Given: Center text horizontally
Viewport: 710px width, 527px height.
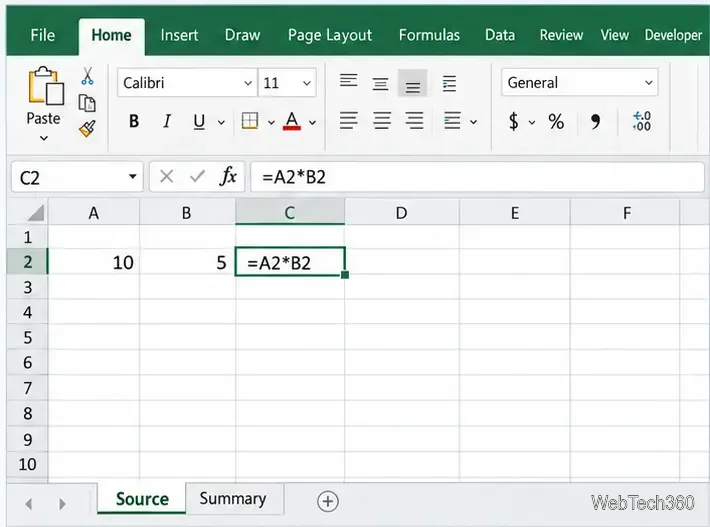Looking at the screenshot, I should tap(382, 121).
